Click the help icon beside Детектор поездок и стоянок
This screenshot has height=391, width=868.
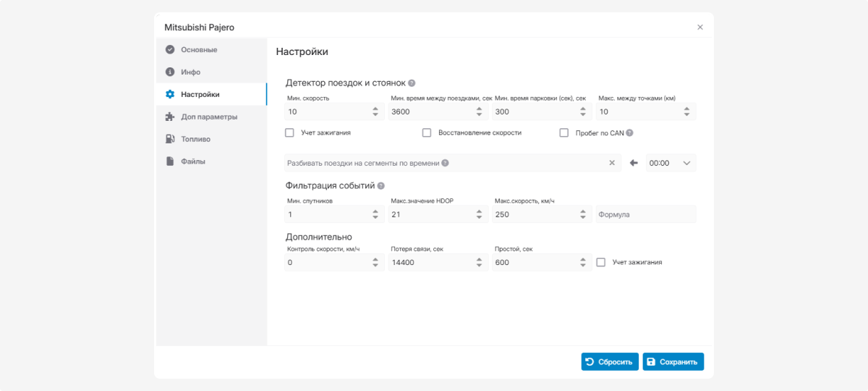pyautogui.click(x=412, y=83)
